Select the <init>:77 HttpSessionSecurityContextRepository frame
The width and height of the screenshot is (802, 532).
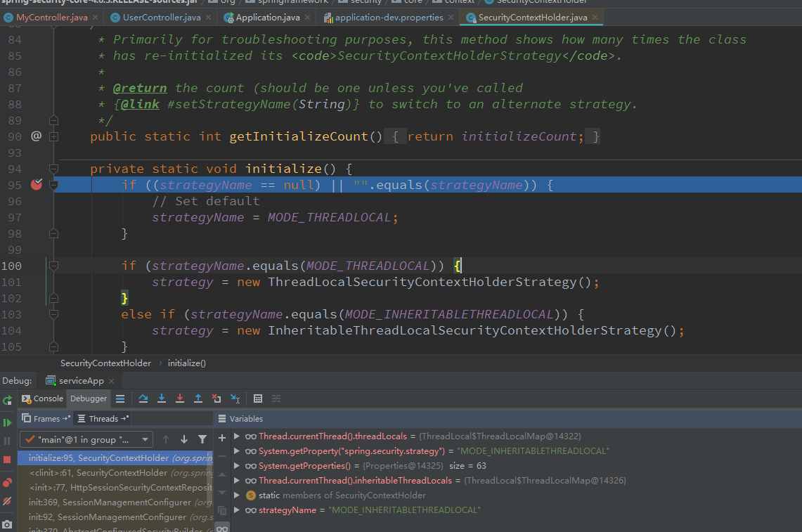point(115,488)
